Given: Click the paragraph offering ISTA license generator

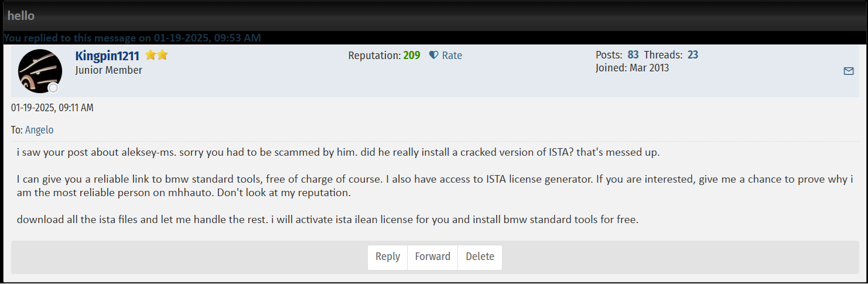Looking at the screenshot, I should point(435,186).
